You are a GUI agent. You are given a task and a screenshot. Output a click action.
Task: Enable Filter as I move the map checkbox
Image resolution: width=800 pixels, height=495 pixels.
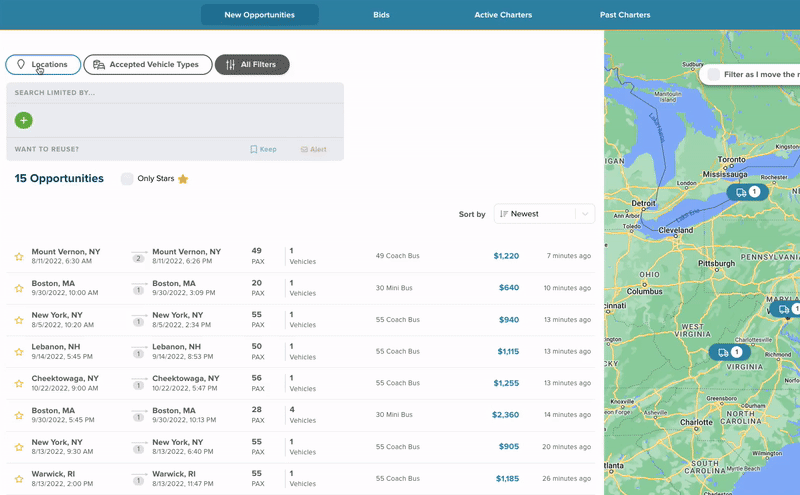[714, 75]
